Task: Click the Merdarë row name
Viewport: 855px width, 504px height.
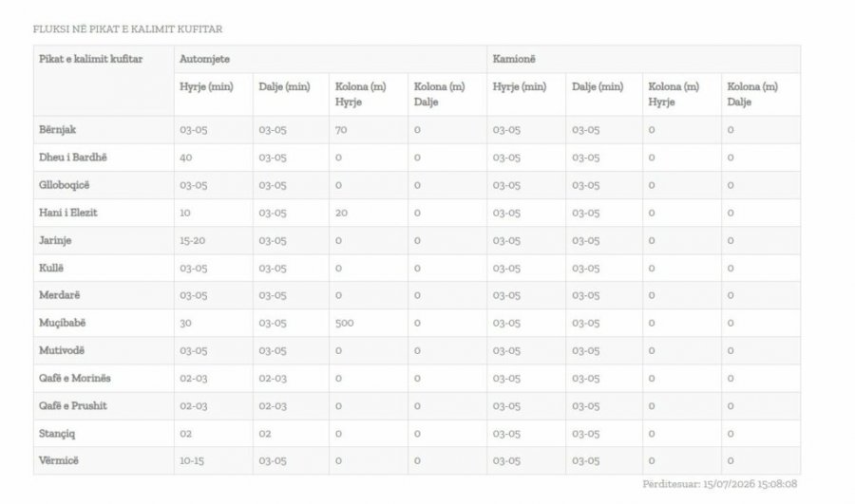Action: coord(60,295)
